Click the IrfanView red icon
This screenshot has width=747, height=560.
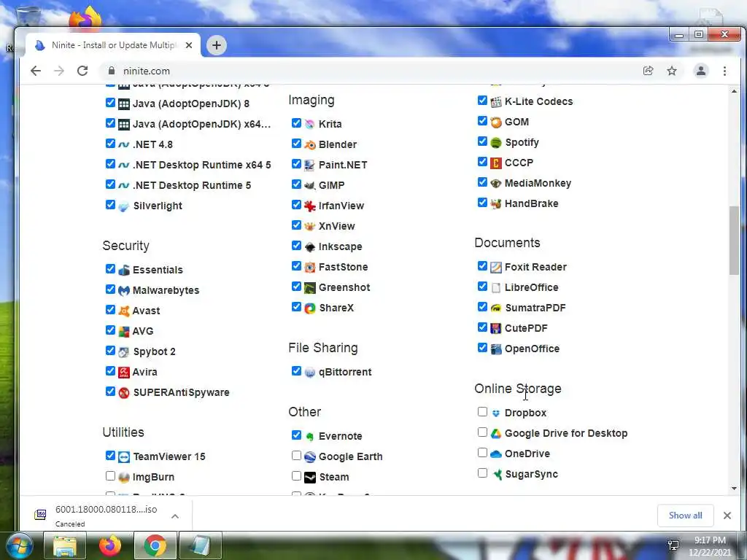(309, 206)
